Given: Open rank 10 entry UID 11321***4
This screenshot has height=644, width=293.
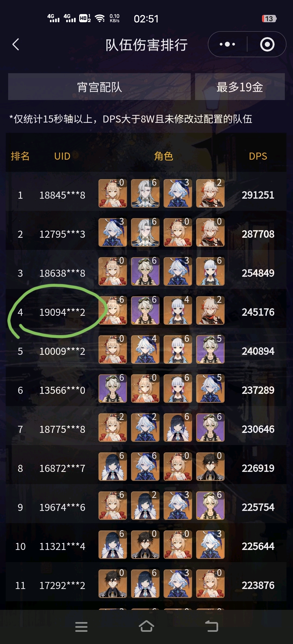Looking at the screenshot, I should pos(62,546).
